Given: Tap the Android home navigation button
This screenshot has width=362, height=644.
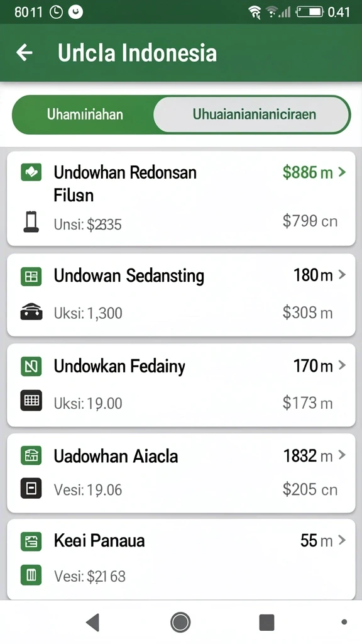Looking at the screenshot, I should tap(180, 622).
